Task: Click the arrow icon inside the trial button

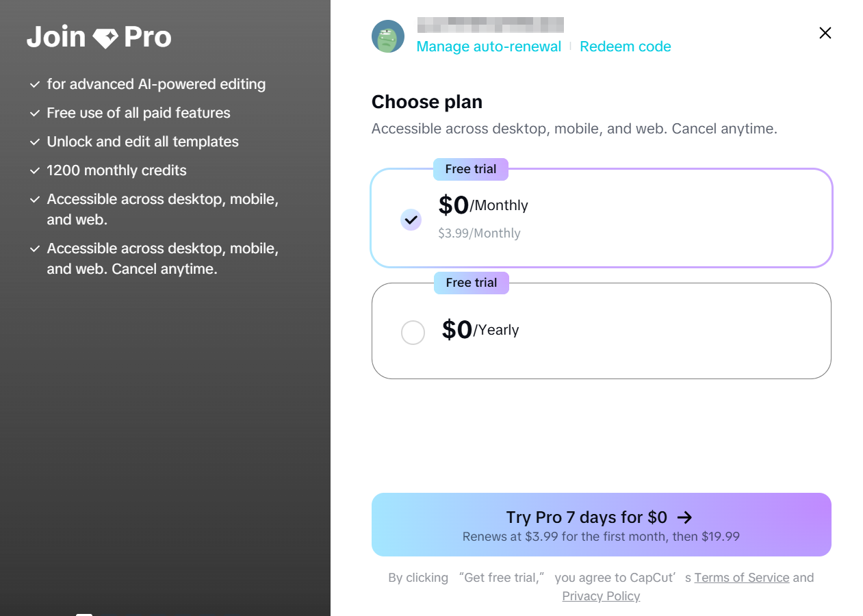Action: click(686, 517)
